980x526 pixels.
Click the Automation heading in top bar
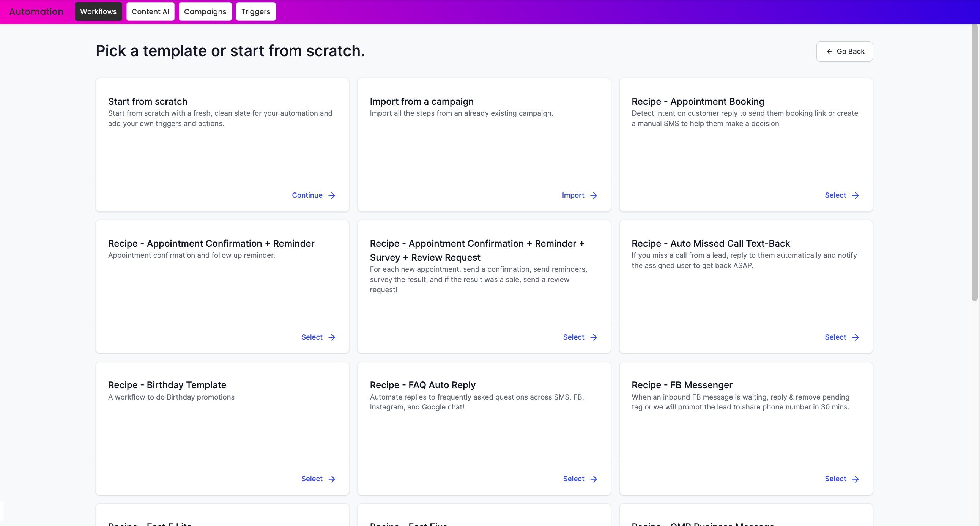pyautogui.click(x=36, y=11)
